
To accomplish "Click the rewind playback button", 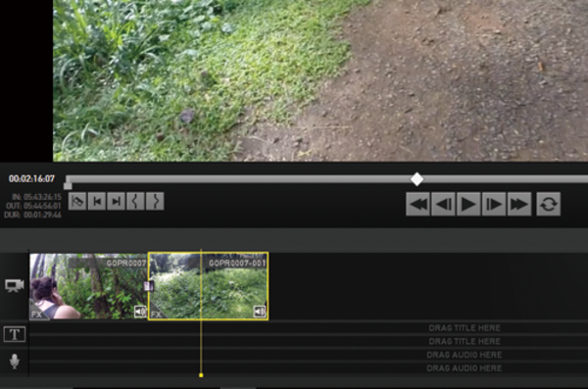I will coord(417,204).
